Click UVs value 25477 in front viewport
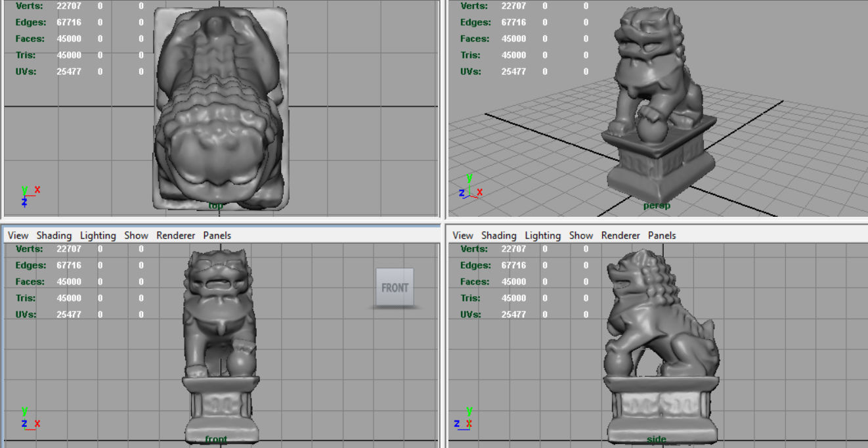Image resolution: width=868 pixels, height=448 pixels. [69, 315]
